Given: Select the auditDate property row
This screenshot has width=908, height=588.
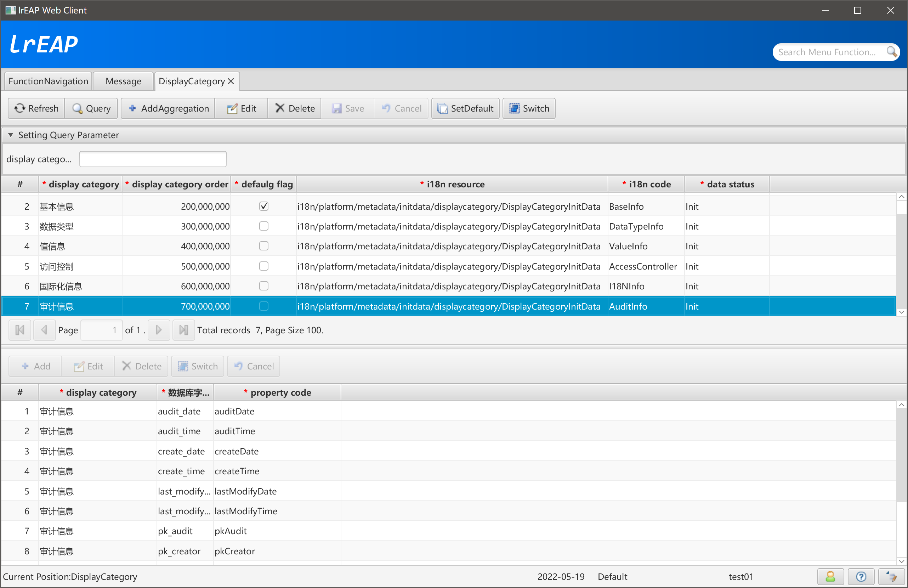Looking at the screenshot, I should [x=449, y=411].
